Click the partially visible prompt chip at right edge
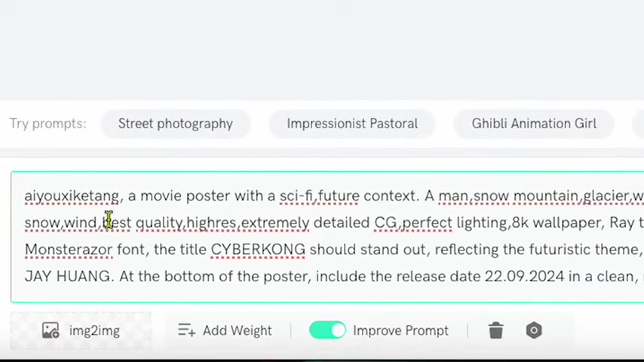 coord(638,124)
